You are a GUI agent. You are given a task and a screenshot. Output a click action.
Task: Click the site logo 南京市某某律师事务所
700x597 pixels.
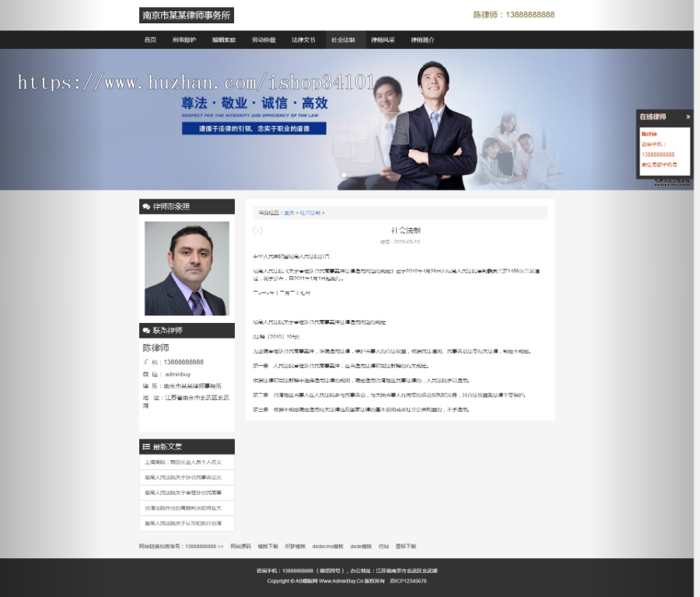tap(186, 15)
